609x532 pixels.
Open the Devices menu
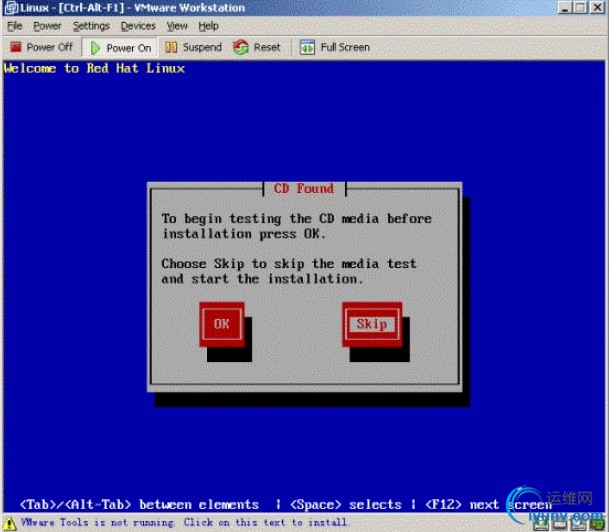(x=138, y=26)
